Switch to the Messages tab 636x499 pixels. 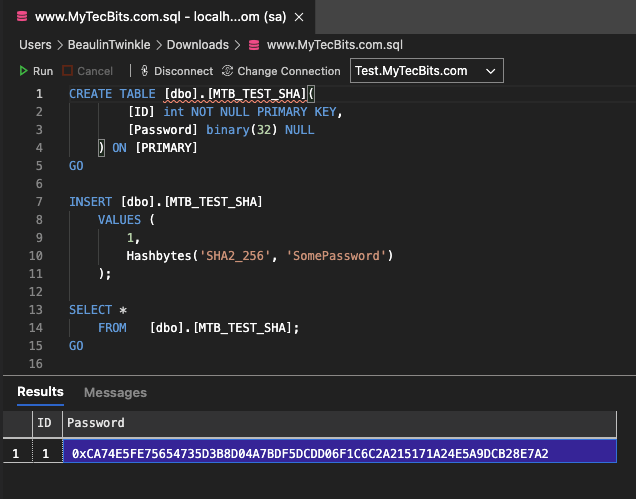point(115,393)
